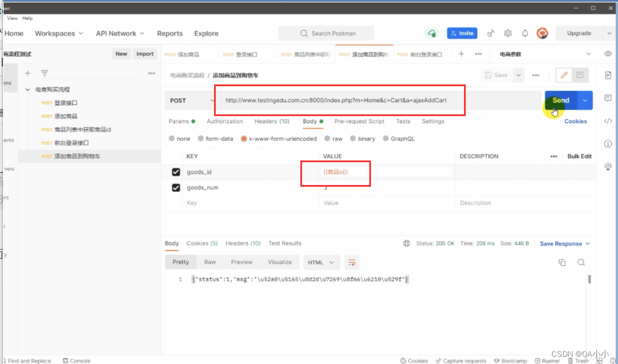Open the Save options dropdown arrow
The width and height of the screenshot is (618, 364).
click(x=518, y=75)
